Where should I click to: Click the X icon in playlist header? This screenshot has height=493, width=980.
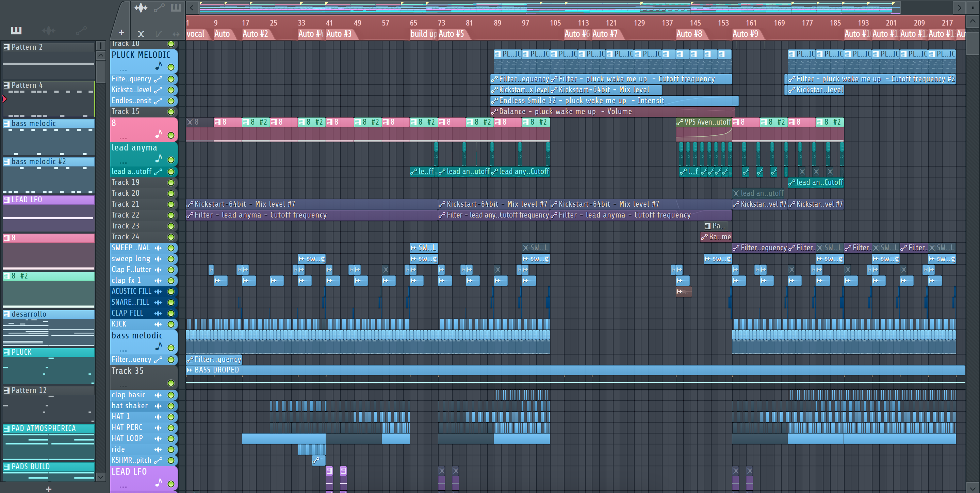pos(141,34)
